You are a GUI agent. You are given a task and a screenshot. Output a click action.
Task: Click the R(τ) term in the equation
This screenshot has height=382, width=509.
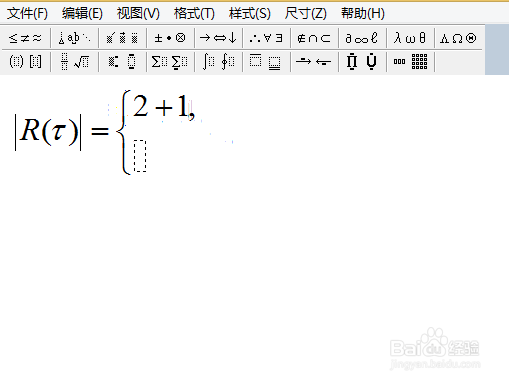point(49,131)
